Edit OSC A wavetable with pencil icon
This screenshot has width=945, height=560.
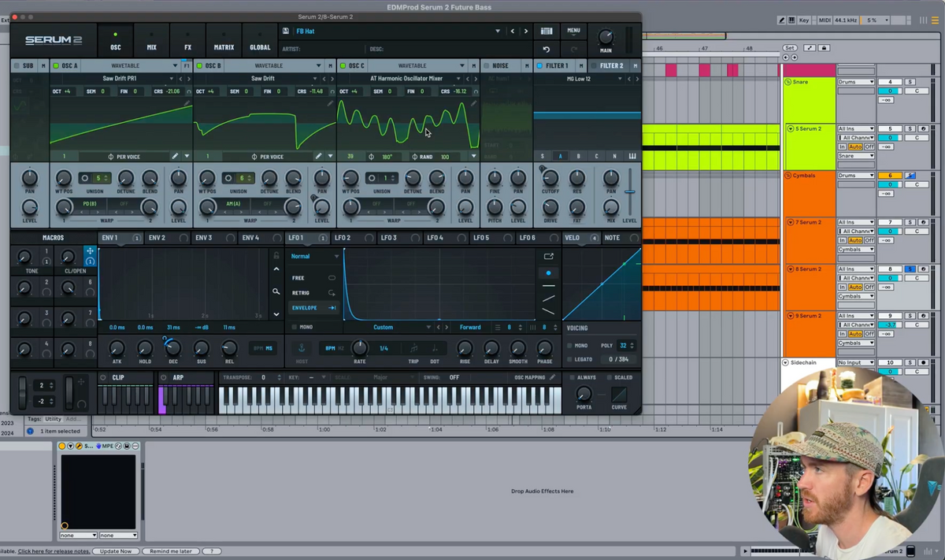pos(175,156)
